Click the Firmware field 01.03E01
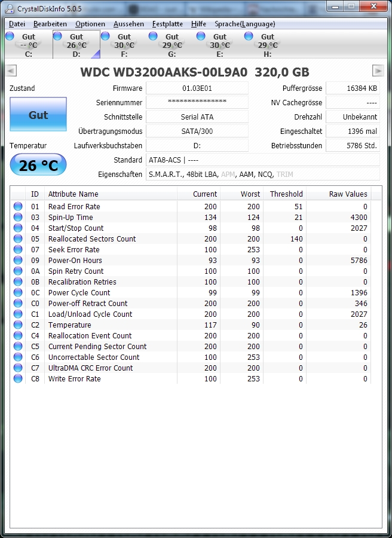 [x=197, y=88]
